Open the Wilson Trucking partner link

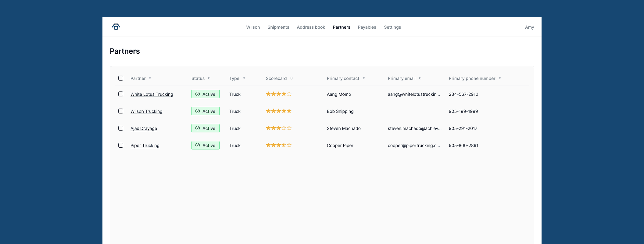pyautogui.click(x=146, y=111)
